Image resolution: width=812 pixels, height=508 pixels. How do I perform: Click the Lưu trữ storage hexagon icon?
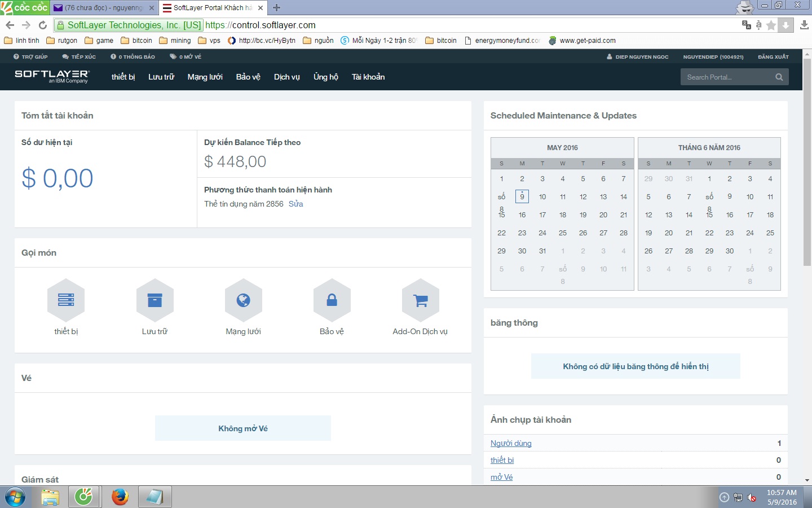pyautogui.click(x=155, y=300)
